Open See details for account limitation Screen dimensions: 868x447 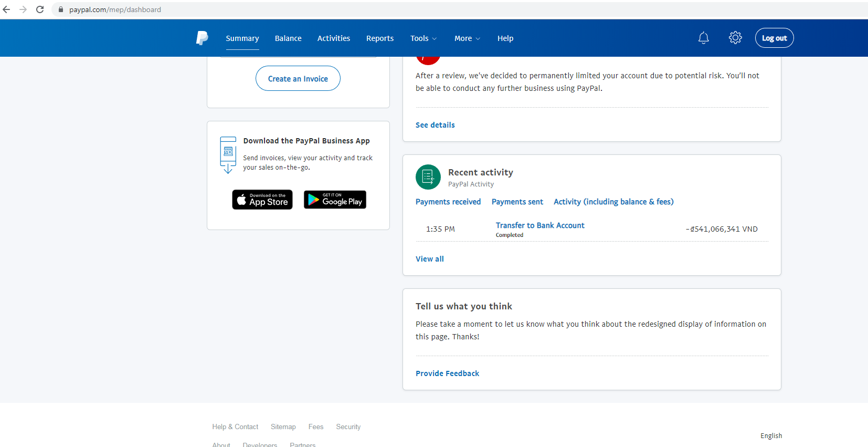pyautogui.click(x=435, y=125)
